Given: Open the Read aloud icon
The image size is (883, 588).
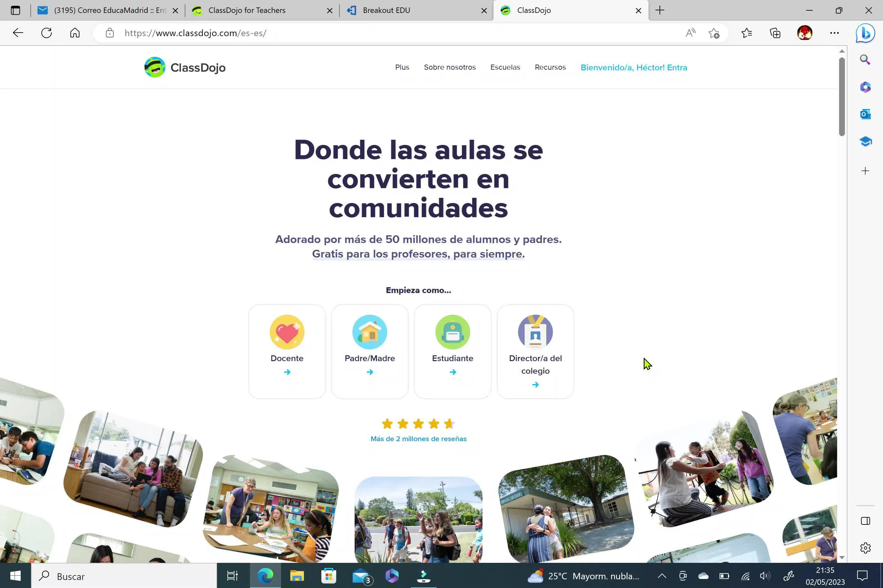Looking at the screenshot, I should click(690, 33).
